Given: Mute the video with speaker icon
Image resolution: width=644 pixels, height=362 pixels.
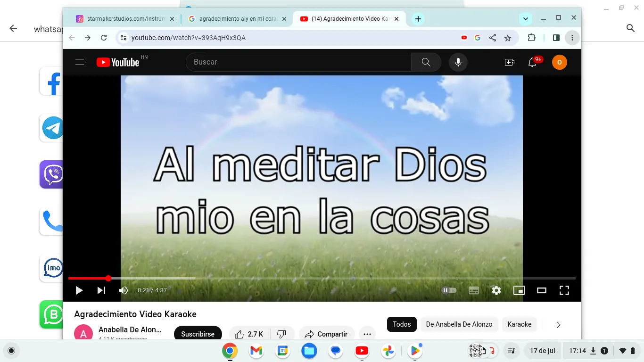Looking at the screenshot, I should point(124,290).
